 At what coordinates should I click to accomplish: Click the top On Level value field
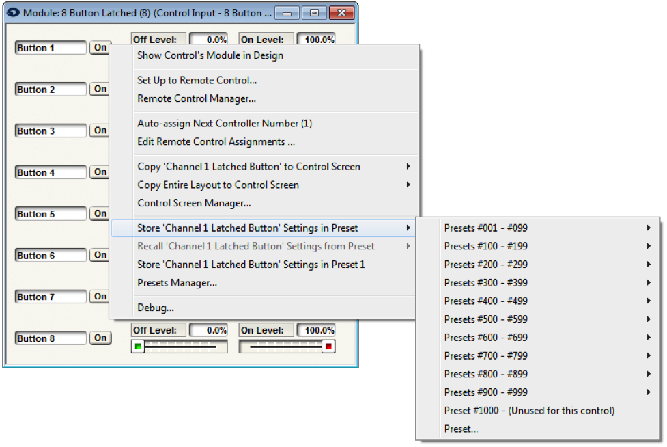316,39
